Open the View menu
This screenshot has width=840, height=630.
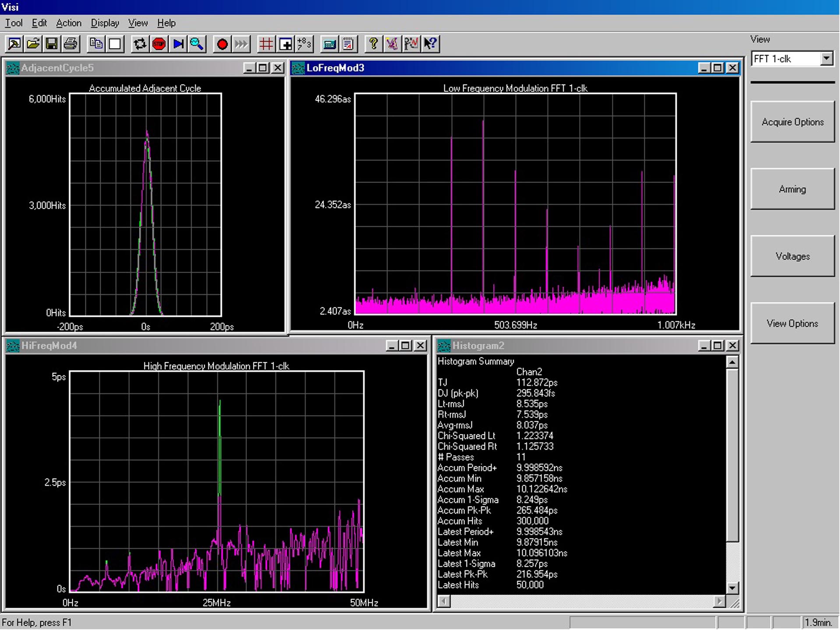[138, 23]
